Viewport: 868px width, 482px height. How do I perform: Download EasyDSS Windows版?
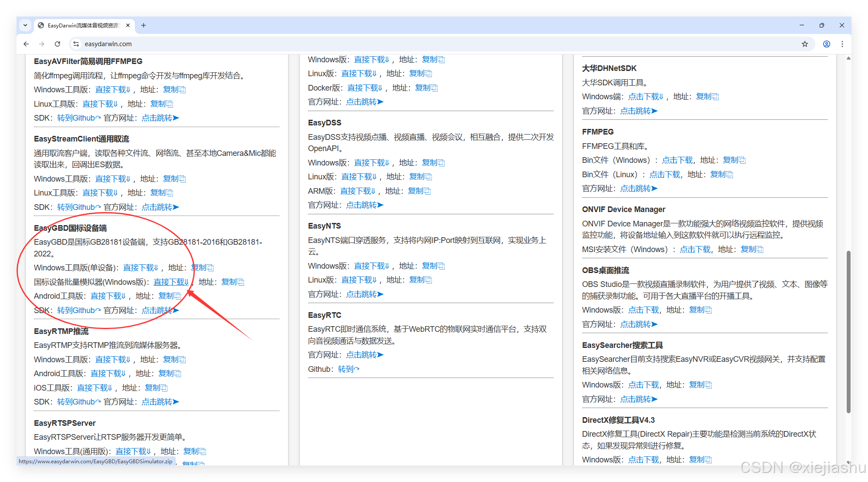point(372,163)
